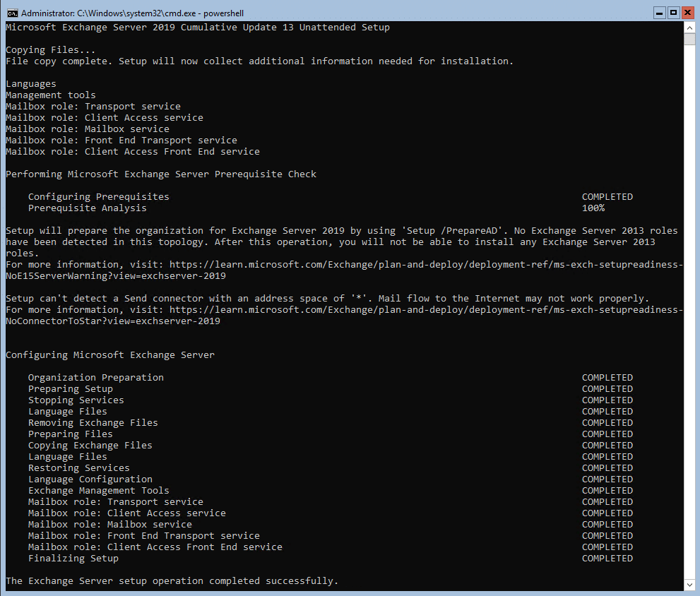This screenshot has height=596, width=700.
Task: Click the vertical scrollbar thumb
Action: point(689,40)
